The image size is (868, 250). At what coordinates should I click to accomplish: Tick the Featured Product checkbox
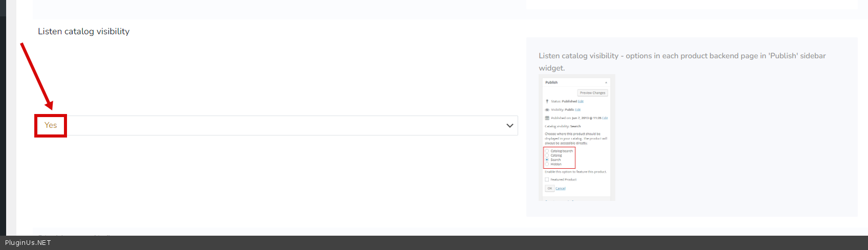click(547, 179)
